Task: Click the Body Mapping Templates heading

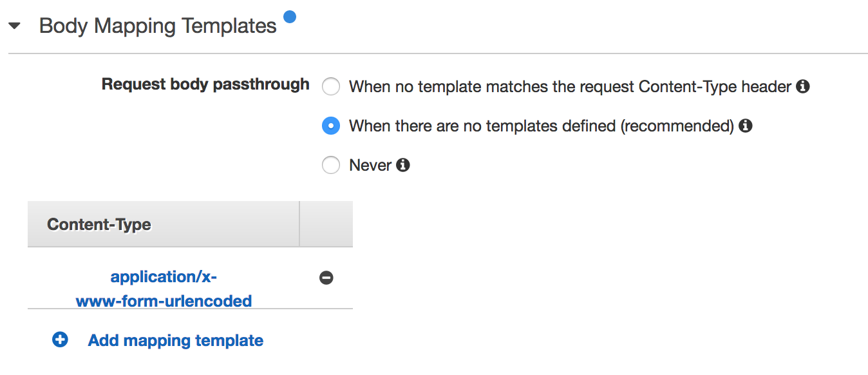Action: click(x=158, y=26)
